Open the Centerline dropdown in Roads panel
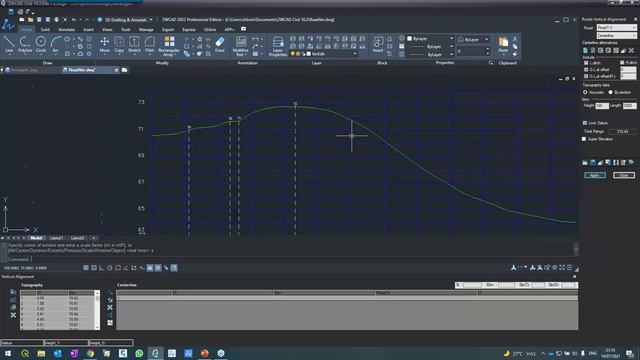Viewport: 640px width, 360px height. pos(616,36)
